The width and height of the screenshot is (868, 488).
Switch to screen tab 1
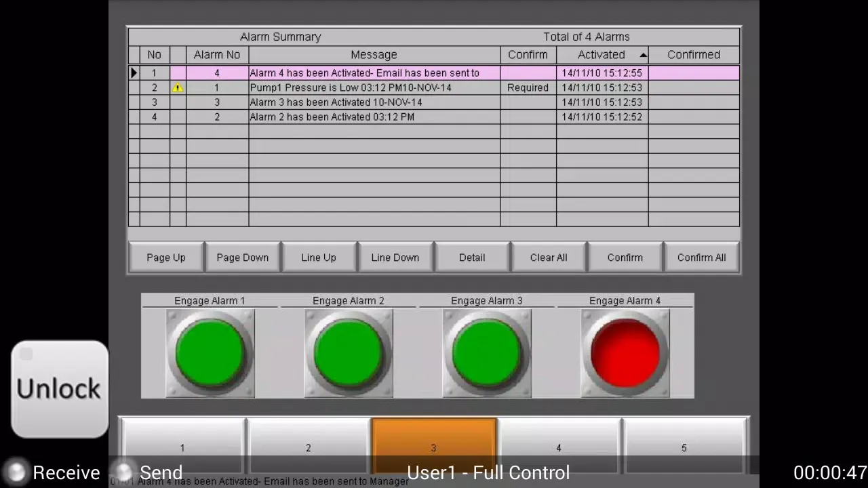[x=182, y=446]
